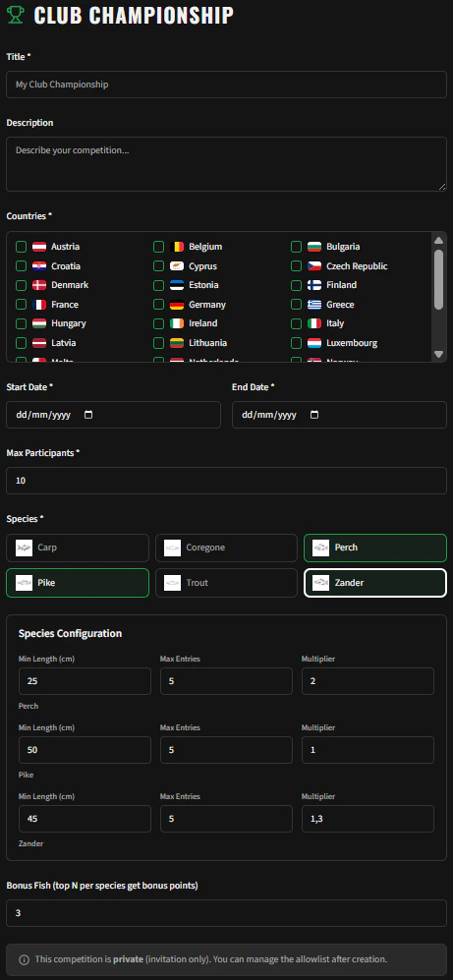Edit the Zander Multiplier field
Image resolution: width=453 pixels, height=980 pixels.
[368, 819]
